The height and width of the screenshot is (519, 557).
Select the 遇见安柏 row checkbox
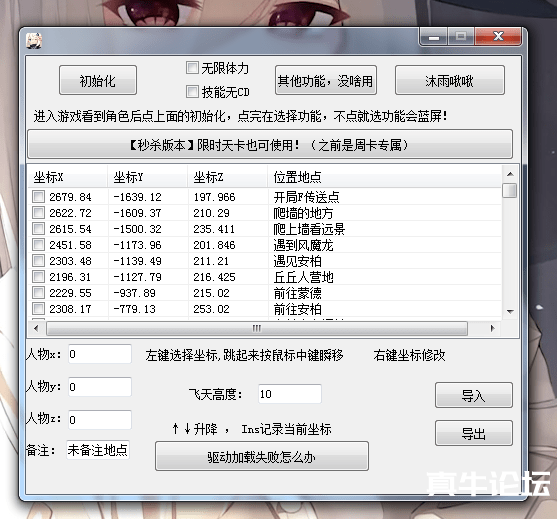(38, 260)
